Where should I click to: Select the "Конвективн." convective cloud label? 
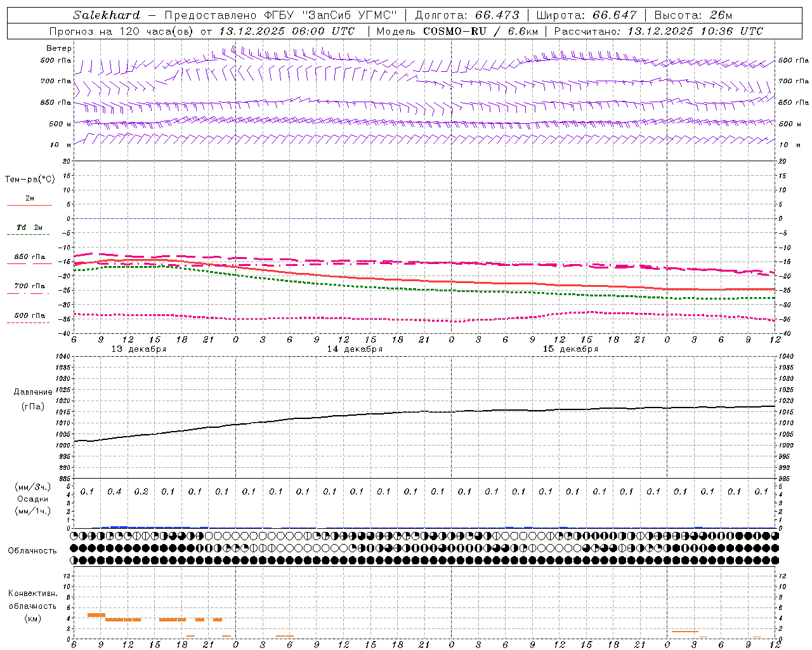pyautogui.click(x=33, y=594)
